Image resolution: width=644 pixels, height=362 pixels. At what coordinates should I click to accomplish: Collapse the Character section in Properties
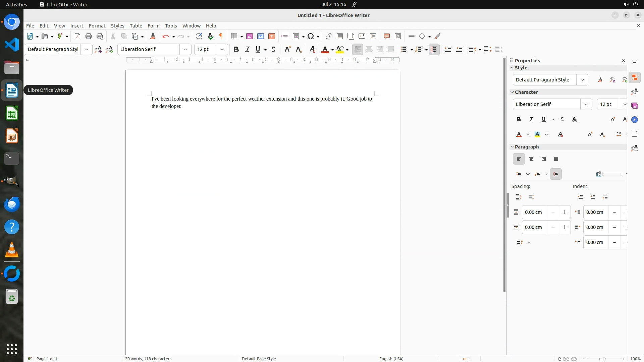pos(512,92)
